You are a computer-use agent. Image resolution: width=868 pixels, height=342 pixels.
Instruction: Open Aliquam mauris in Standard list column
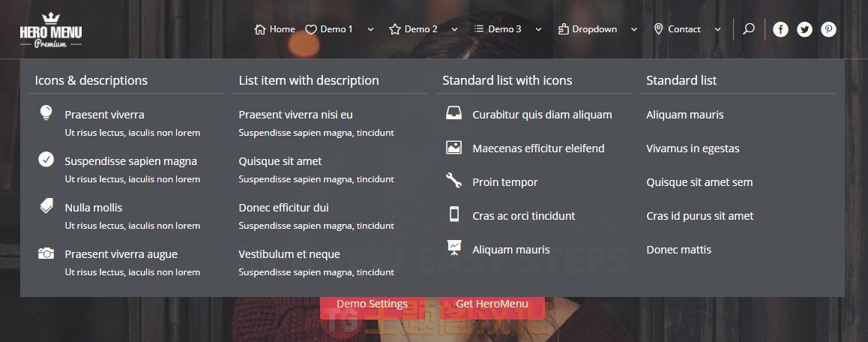point(685,115)
